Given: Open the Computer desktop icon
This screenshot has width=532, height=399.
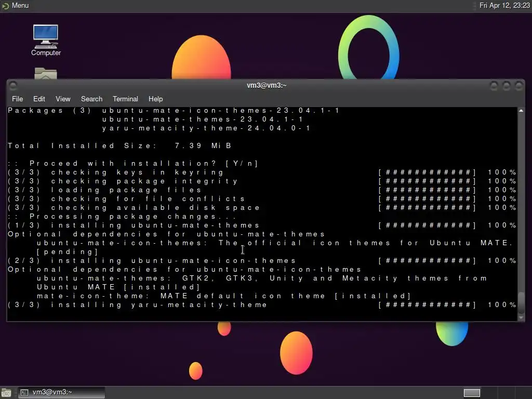Looking at the screenshot, I should tap(46, 40).
